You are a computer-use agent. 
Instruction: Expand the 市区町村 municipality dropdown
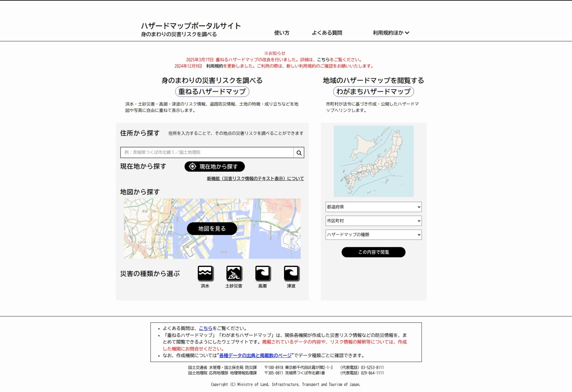tap(373, 221)
